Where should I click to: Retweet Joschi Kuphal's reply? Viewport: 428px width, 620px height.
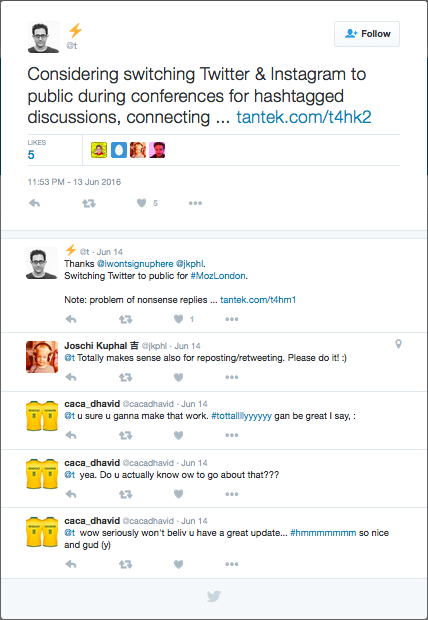125,377
